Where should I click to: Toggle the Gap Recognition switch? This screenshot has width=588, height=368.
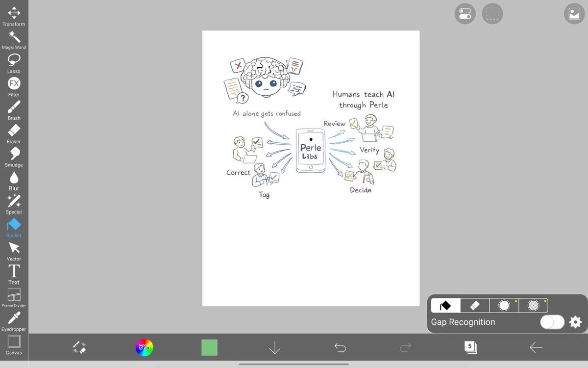(x=552, y=322)
